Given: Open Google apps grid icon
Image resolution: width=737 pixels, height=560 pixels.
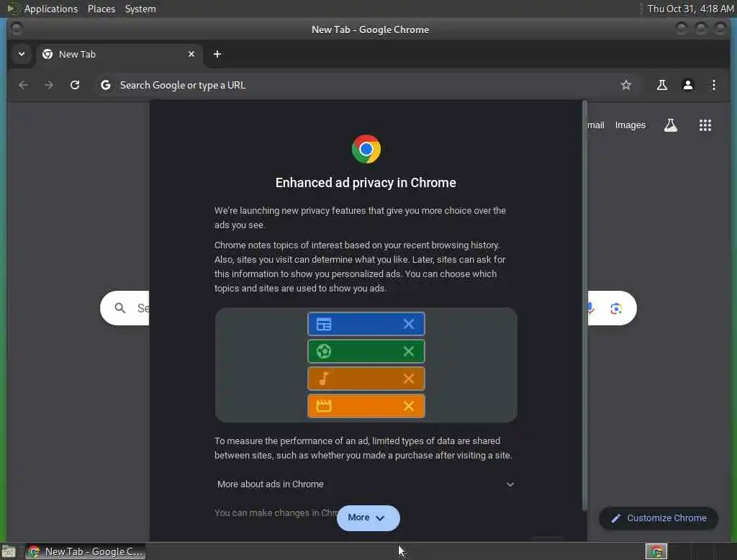Looking at the screenshot, I should tap(705, 125).
